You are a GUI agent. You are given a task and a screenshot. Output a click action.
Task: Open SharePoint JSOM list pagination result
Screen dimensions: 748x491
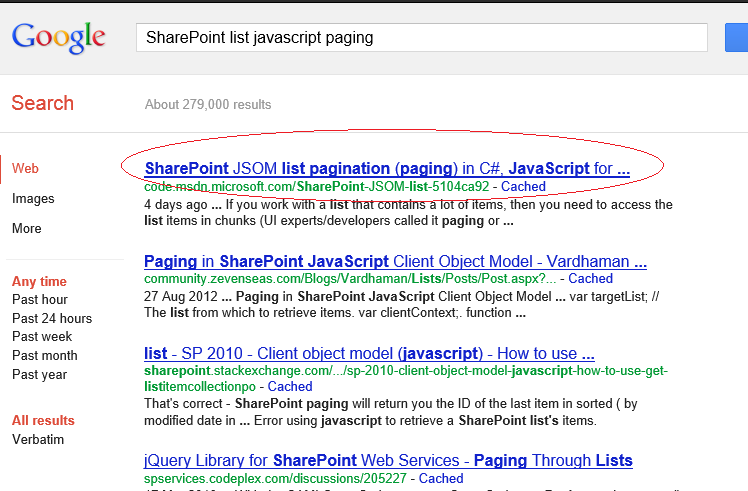tap(387, 168)
